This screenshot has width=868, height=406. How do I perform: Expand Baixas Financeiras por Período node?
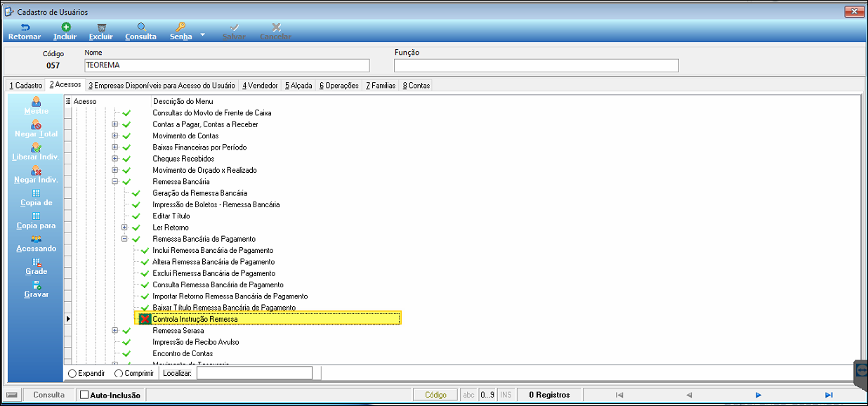click(115, 148)
